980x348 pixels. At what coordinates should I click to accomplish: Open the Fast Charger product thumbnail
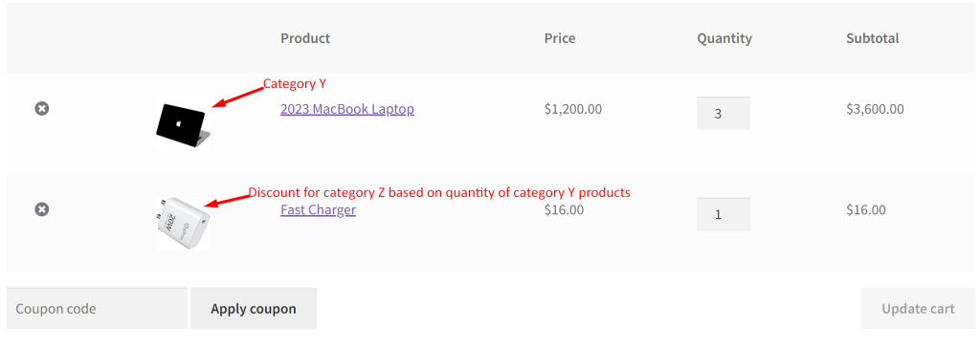click(x=183, y=223)
